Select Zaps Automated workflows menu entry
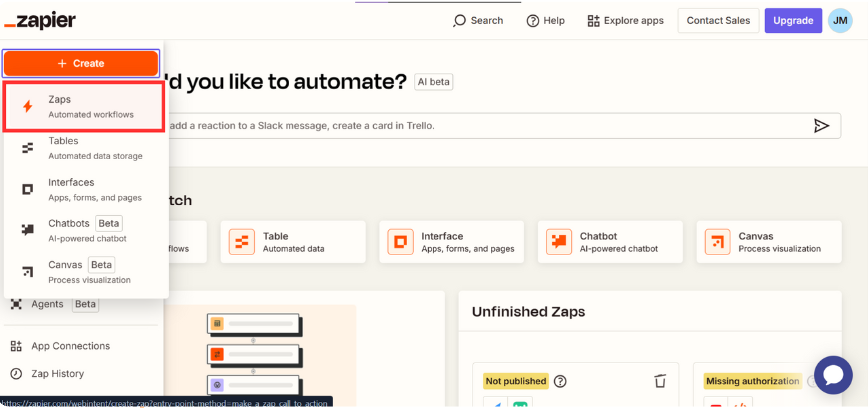This screenshot has height=410, width=868. click(x=84, y=107)
